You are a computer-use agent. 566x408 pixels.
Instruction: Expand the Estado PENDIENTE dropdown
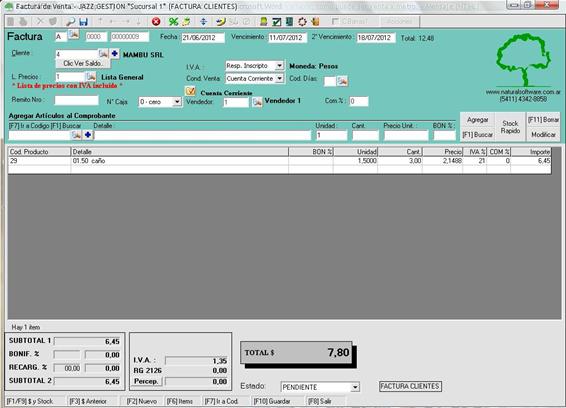[355, 387]
